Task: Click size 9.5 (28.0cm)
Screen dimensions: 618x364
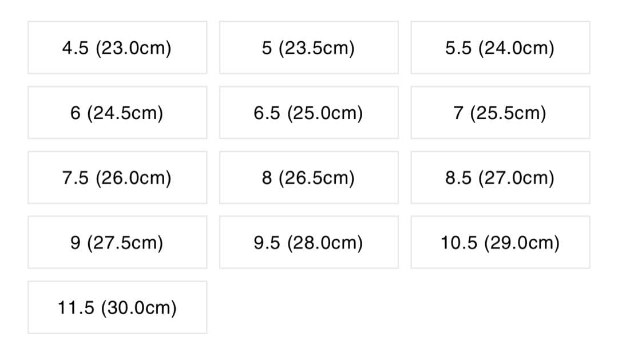Action: point(308,243)
